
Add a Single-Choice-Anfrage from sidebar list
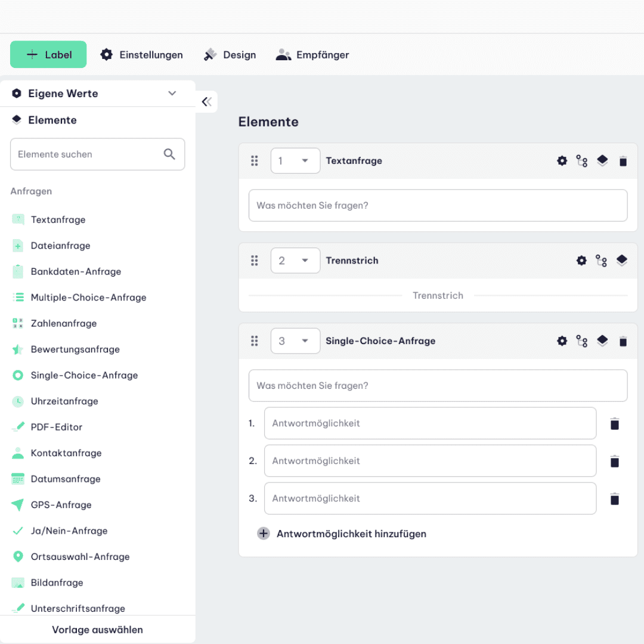click(75, 375)
